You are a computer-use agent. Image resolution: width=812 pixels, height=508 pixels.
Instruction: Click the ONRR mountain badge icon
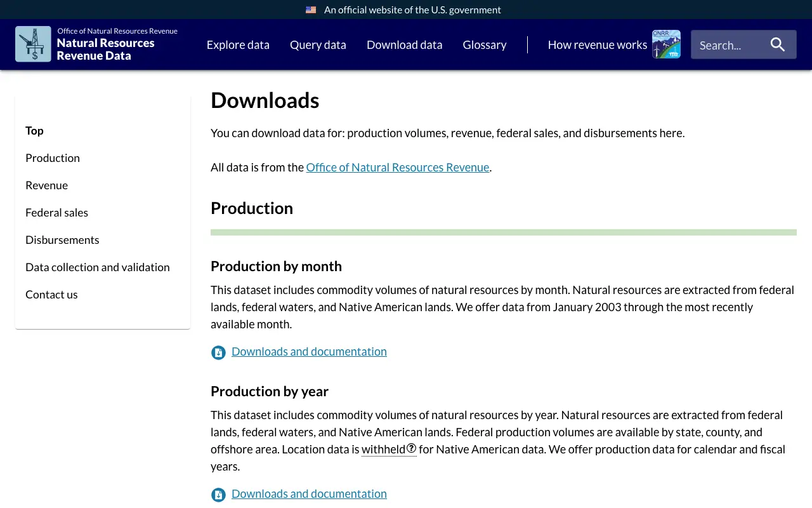click(666, 44)
